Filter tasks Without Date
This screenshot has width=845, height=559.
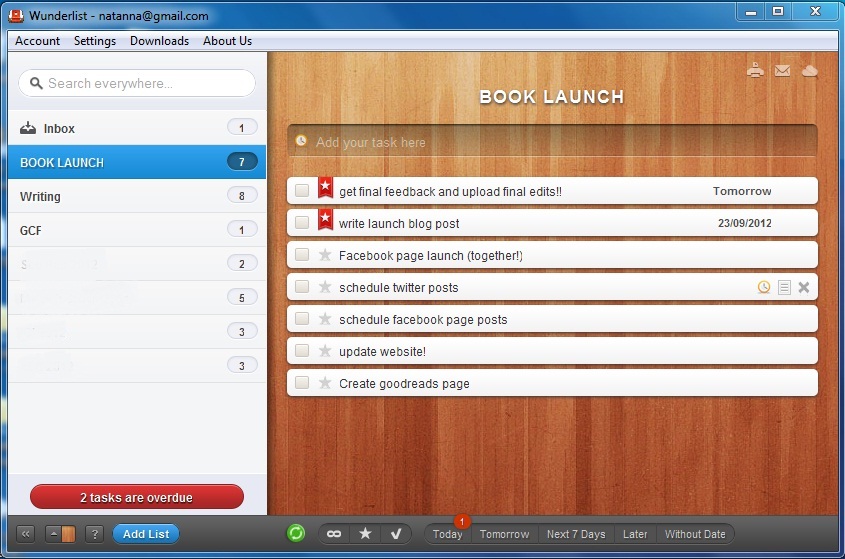point(695,534)
